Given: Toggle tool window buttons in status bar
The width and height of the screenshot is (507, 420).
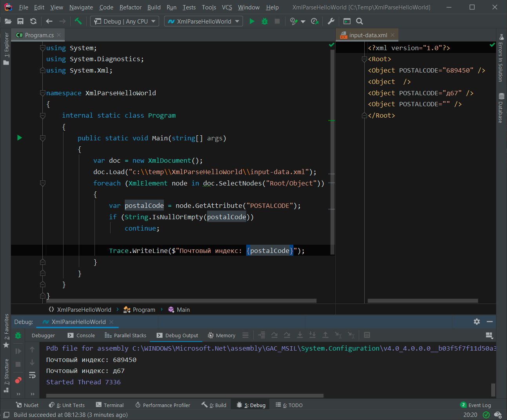Looking at the screenshot, I should 6,415.
